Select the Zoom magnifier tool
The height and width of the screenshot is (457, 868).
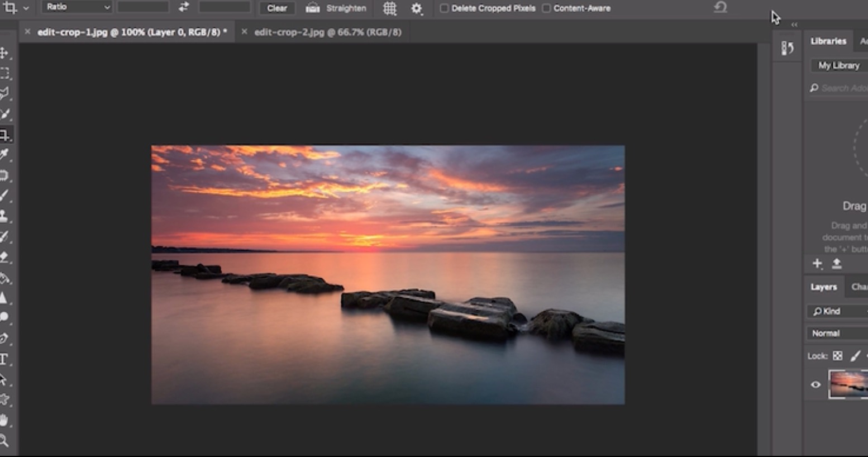4,440
